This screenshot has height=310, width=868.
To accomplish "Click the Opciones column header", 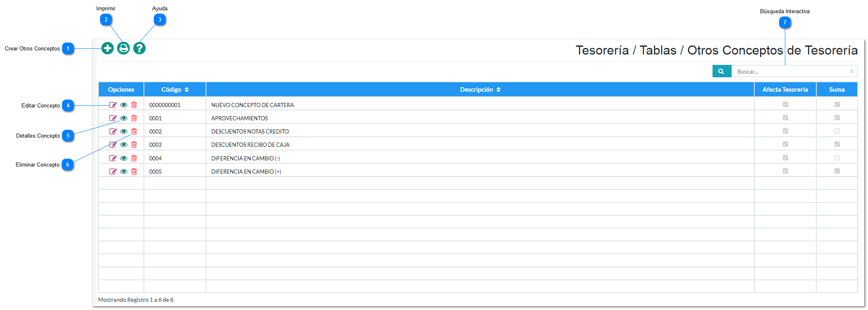I will coord(121,90).
